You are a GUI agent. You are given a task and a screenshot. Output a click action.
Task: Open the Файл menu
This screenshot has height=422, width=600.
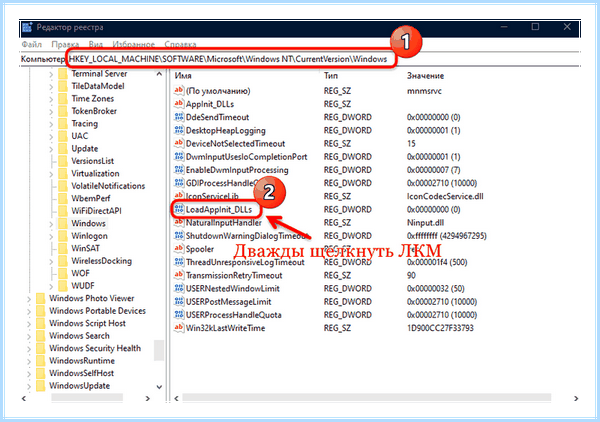(32, 44)
